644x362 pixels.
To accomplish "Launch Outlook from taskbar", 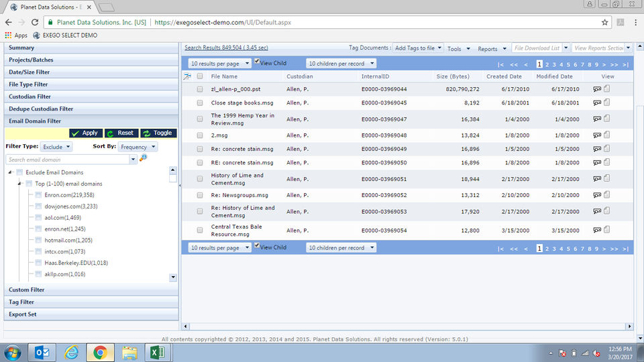I will pyautogui.click(x=42, y=353).
